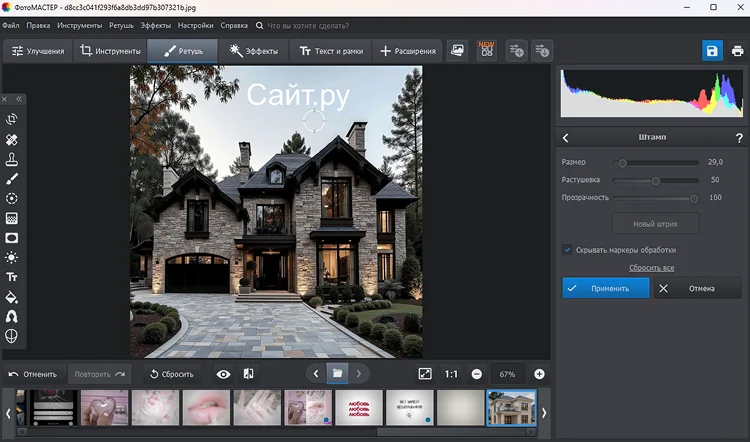This screenshot has width=750, height=442.
Task: Adjust the Растушевка slider
Action: tap(656, 180)
